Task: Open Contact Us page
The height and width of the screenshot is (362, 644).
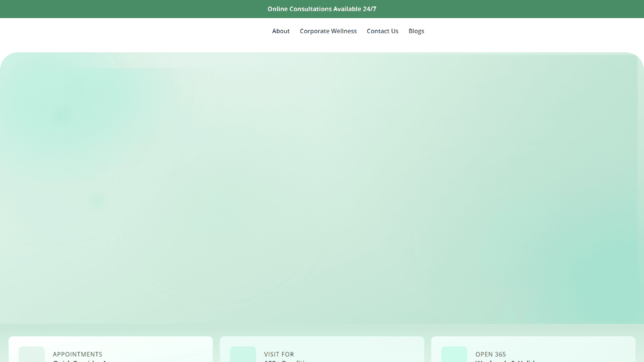Action: [x=382, y=31]
